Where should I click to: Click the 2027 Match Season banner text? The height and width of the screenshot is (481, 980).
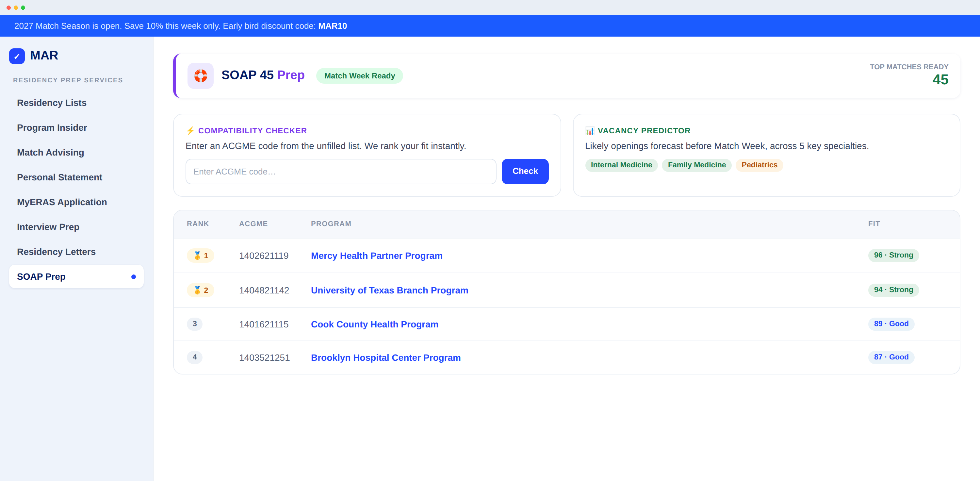(180, 26)
